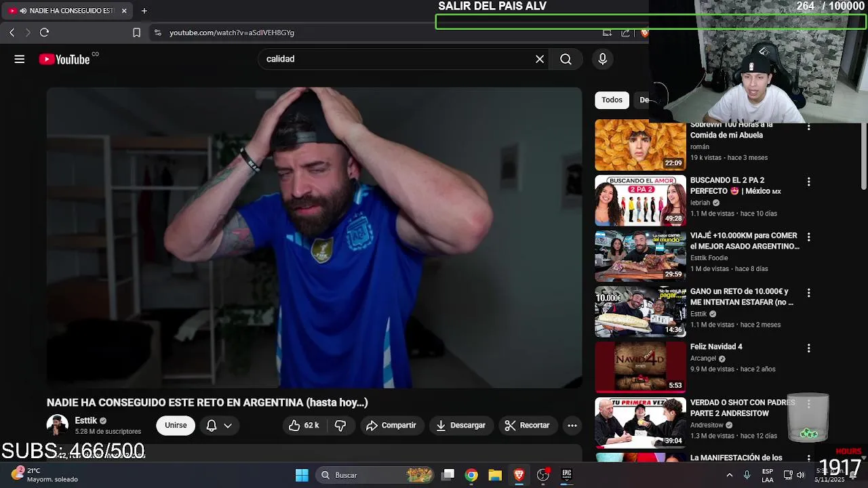Open the BUSCANDO EL AMOR thumbnail

coord(641,201)
